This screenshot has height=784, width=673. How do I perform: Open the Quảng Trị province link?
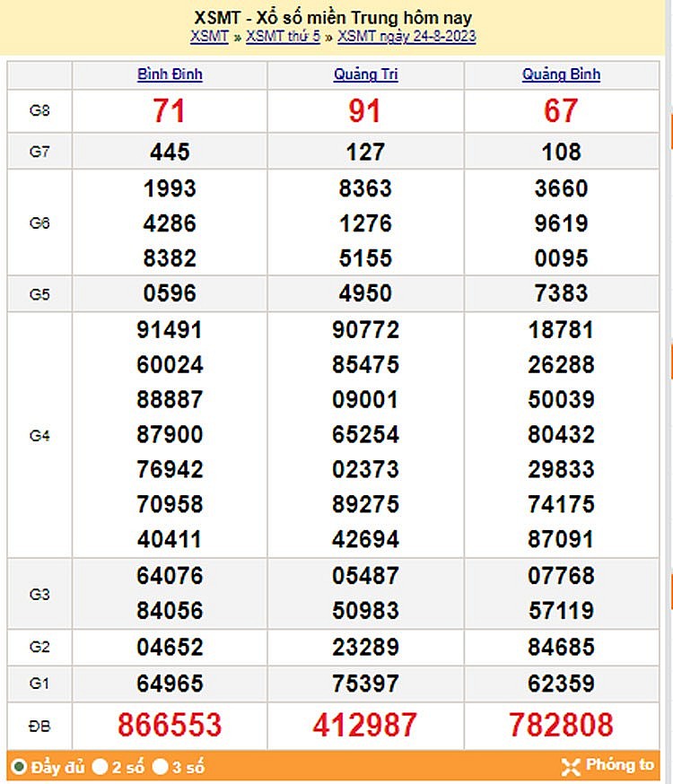pos(365,74)
